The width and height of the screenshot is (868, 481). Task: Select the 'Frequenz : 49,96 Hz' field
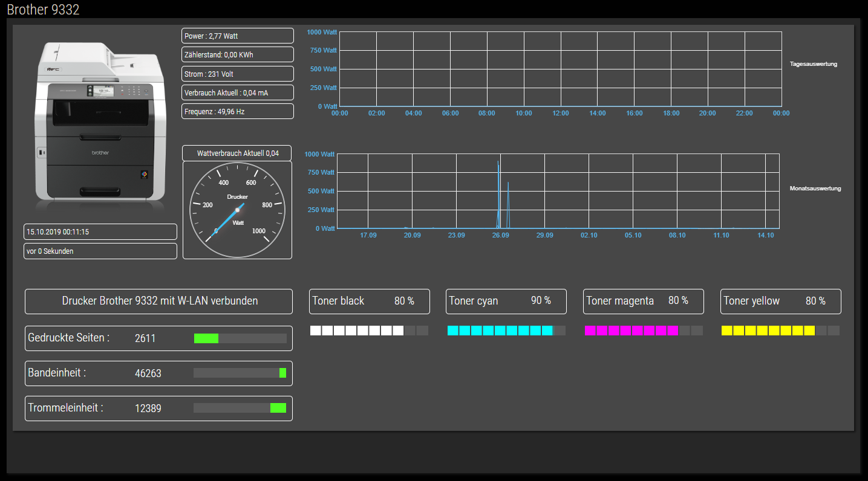coord(238,111)
